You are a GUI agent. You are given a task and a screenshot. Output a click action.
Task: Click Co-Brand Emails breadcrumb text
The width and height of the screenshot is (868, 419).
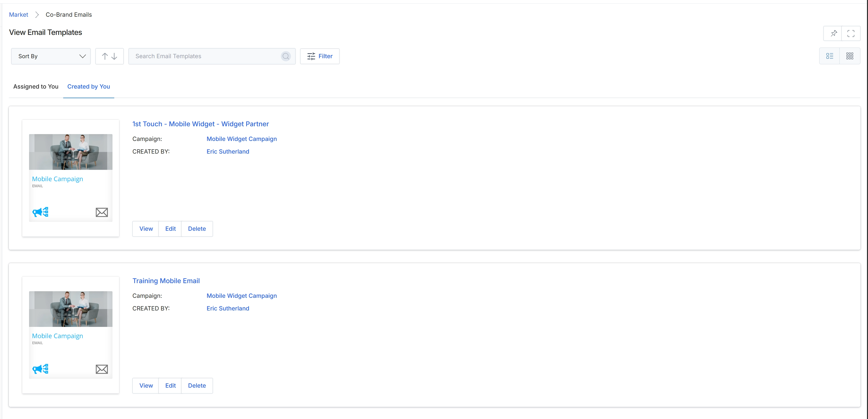point(69,15)
